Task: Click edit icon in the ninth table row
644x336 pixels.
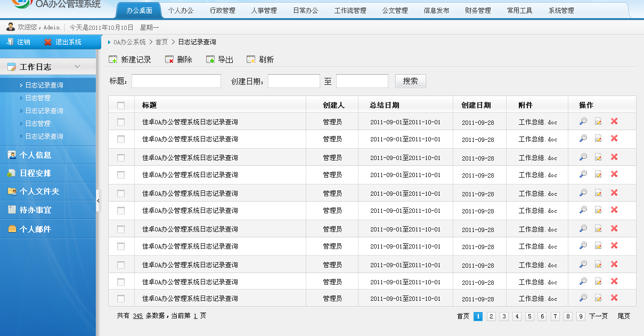Action: tap(598, 265)
